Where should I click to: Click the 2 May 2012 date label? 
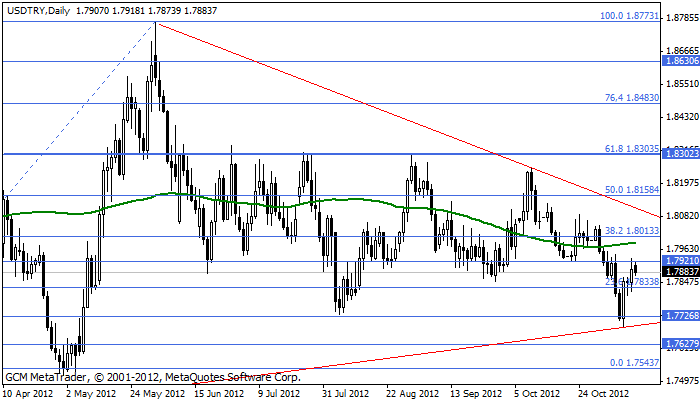coord(92,394)
